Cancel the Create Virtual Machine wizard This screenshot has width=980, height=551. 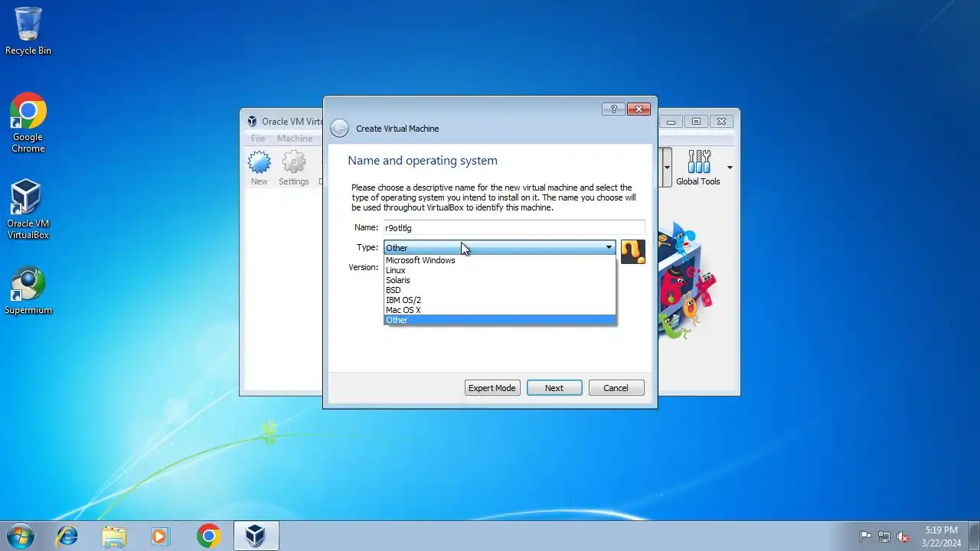click(x=616, y=388)
